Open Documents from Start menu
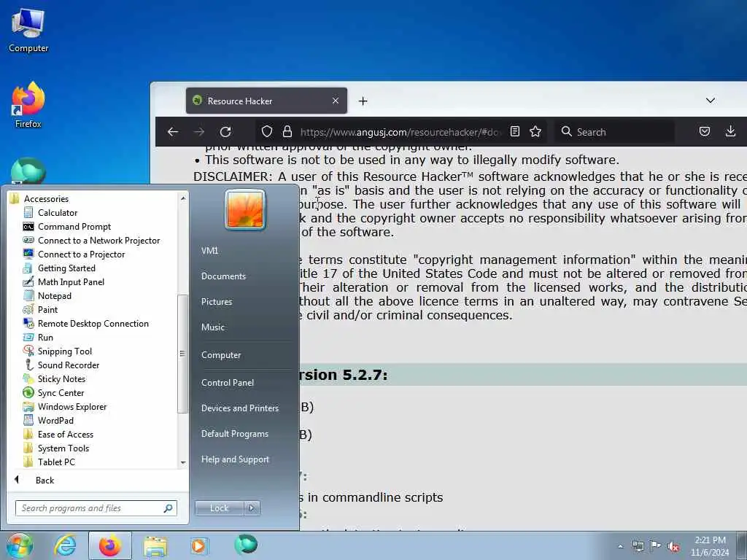This screenshot has width=747, height=560. point(223,276)
